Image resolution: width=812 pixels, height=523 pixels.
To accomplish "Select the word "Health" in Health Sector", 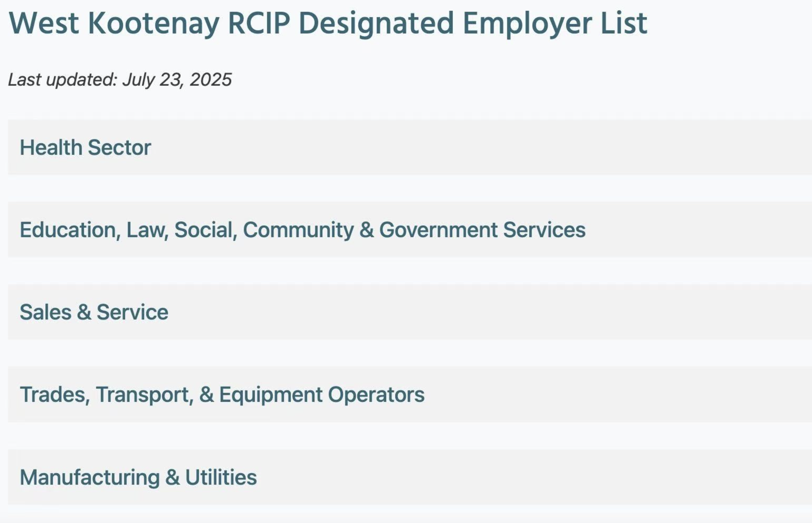I will (x=51, y=147).
